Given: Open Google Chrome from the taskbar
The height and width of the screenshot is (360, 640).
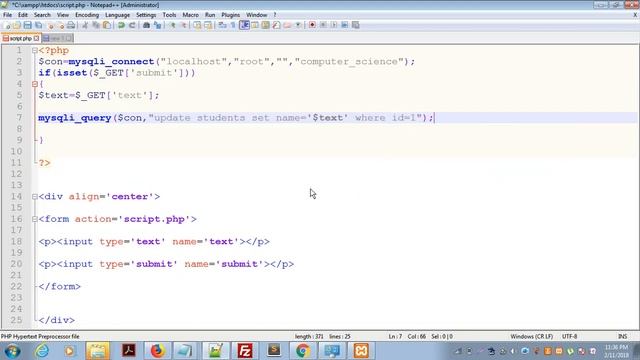Looking at the screenshot, I should click(302, 351).
